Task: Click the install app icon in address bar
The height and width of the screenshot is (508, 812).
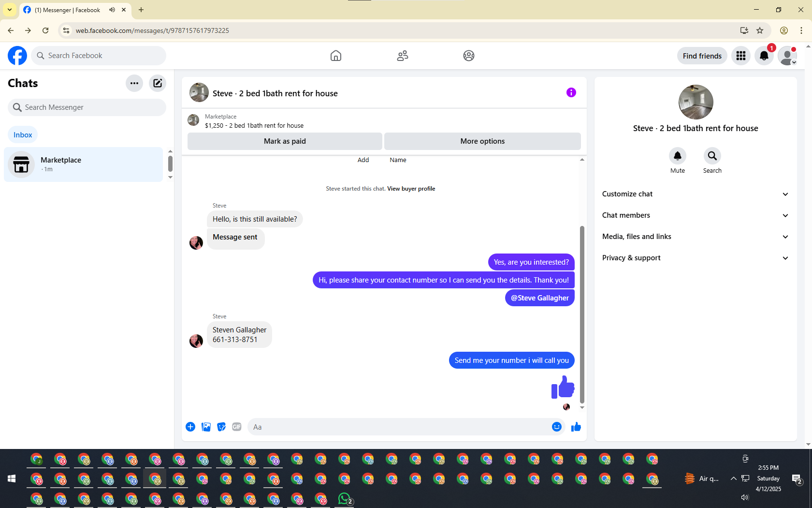Action: 744,30
